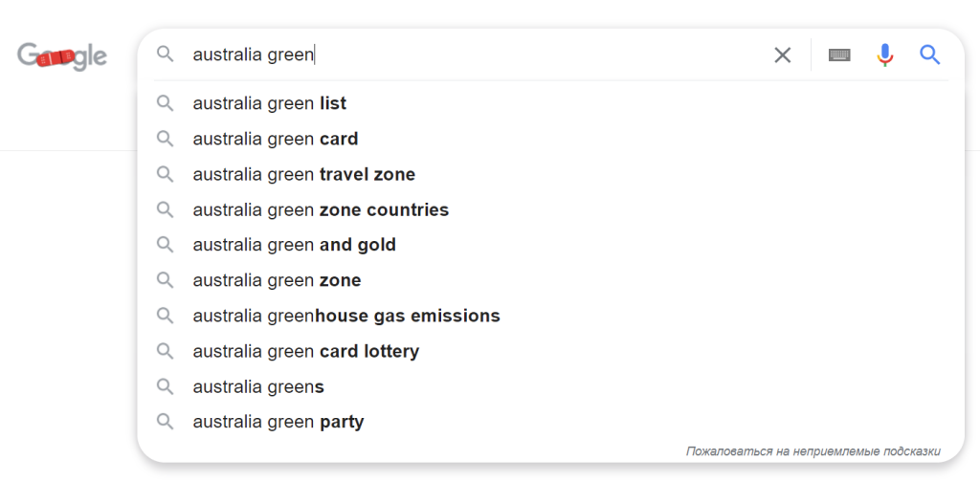Screen dimensions: 980x482
Task: Choose the 'australia greens' suggestion
Action: point(550,387)
